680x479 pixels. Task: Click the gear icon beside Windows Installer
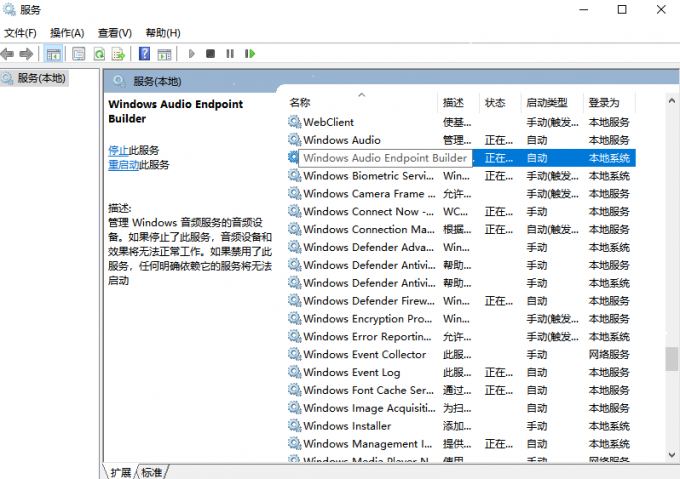294,426
